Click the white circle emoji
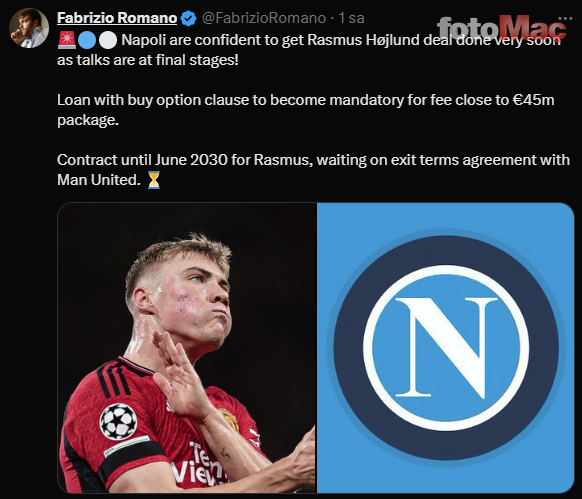The height and width of the screenshot is (499, 582). [108, 40]
